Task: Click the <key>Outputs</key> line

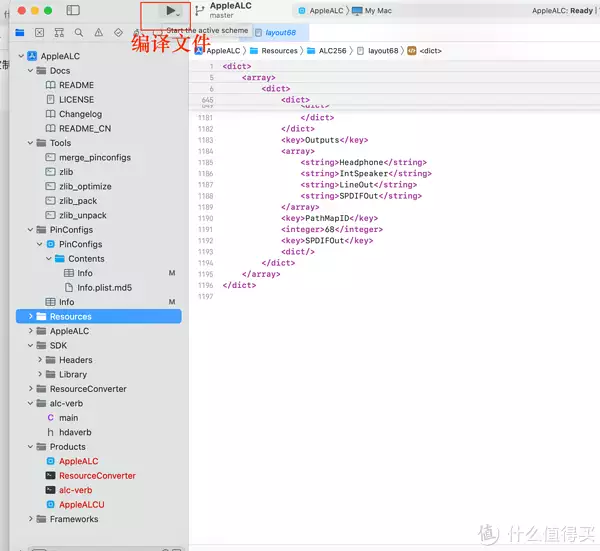Action: (x=324, y=140)
